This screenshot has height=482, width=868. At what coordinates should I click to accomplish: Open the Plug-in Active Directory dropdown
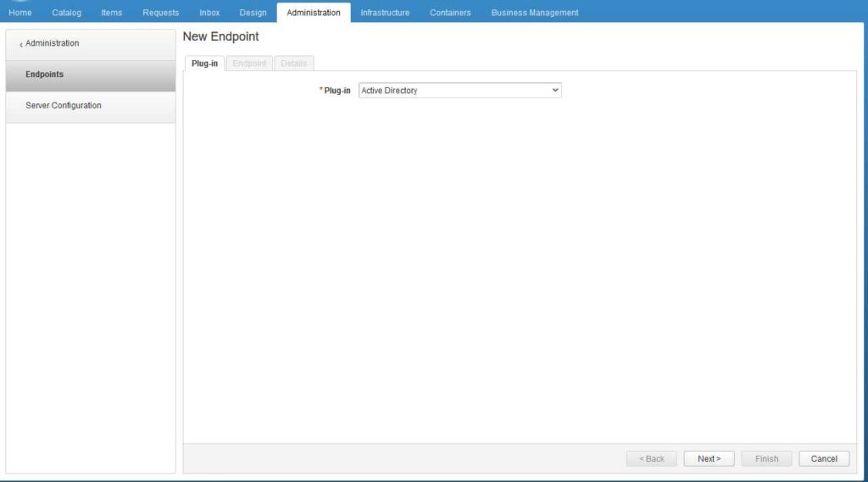coord(460,90)
